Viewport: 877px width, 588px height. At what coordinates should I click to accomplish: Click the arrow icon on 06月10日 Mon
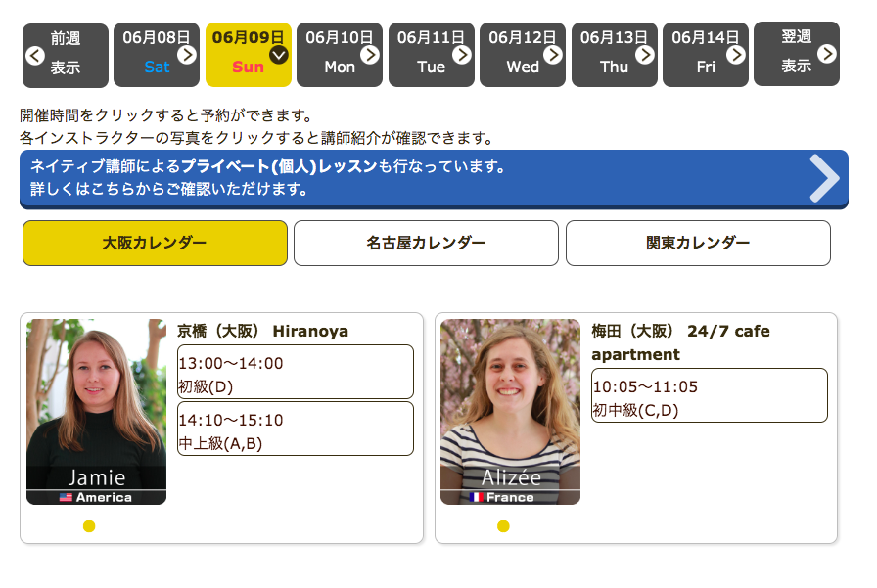pos(370,55)
